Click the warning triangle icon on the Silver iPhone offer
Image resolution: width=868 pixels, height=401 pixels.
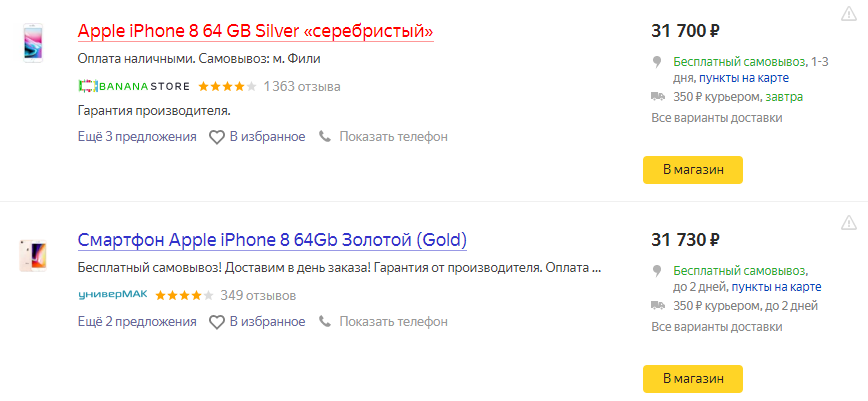pyautogui.click(x=849, y=14)
